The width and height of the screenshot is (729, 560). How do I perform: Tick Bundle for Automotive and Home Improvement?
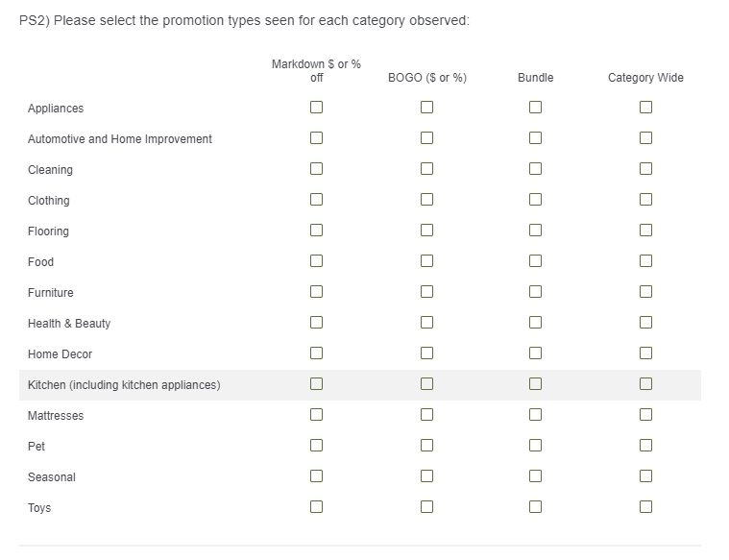coord(535,138)
